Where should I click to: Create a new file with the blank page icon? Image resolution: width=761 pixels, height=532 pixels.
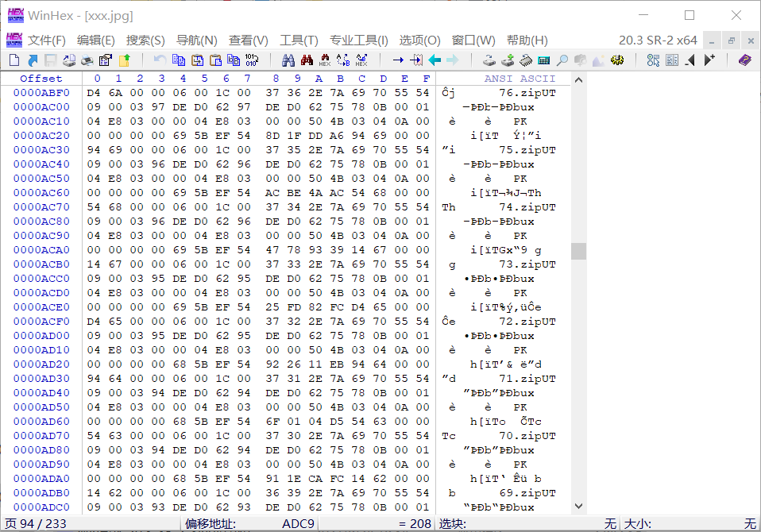click(x=14, y=60)
